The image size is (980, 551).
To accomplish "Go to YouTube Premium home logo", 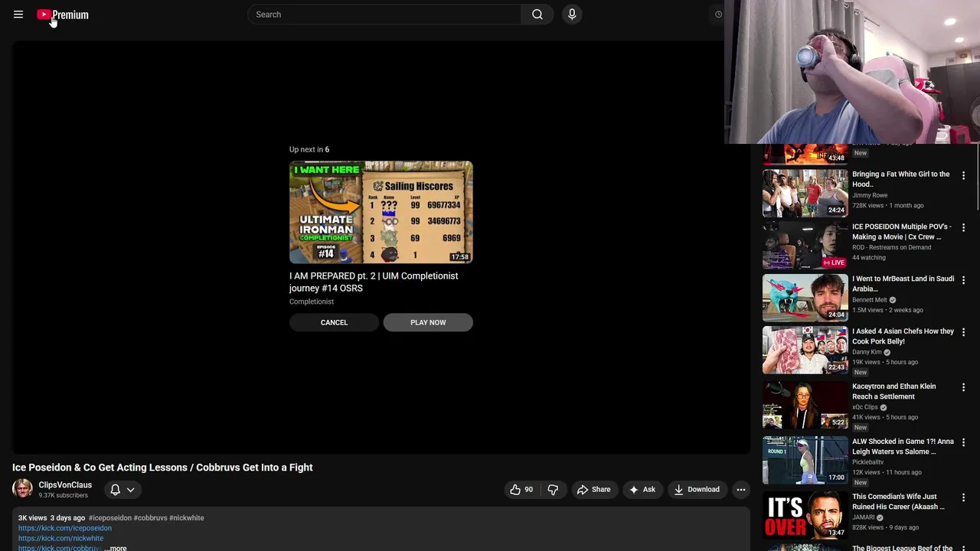I will point(63,15).
